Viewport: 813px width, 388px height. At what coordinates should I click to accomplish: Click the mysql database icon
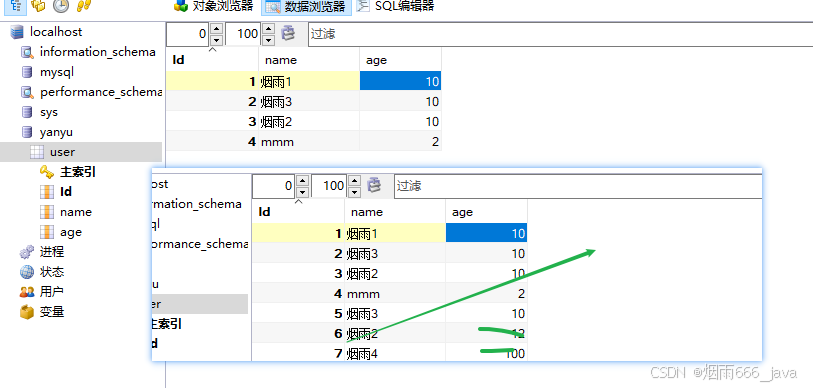(27, 72)
